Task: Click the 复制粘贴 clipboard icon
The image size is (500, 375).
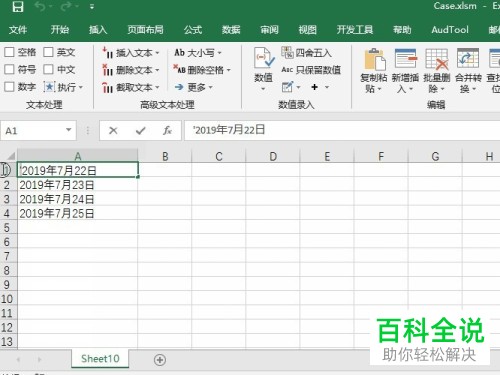Action: coord(375,59)
